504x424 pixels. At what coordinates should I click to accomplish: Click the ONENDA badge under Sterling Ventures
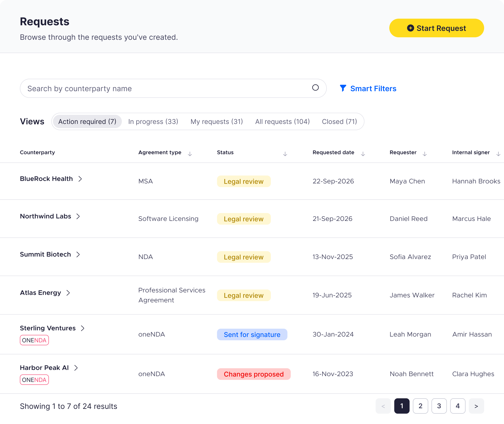pyautogui.click(x=34, y=340)
